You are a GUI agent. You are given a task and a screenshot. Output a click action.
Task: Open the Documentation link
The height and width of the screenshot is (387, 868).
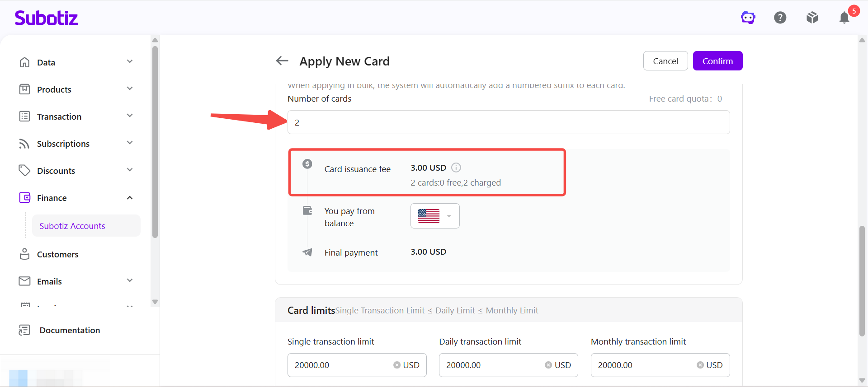tap(70, 330)
